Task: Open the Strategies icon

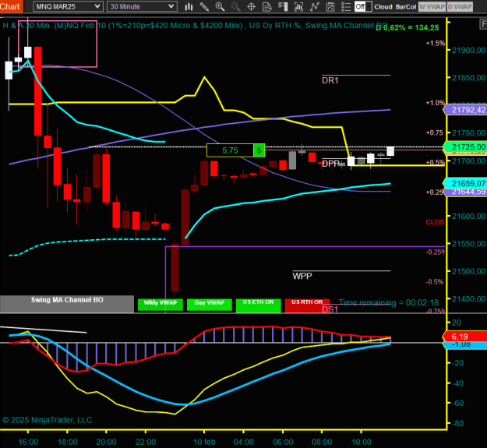Action: tap(330, 6)
